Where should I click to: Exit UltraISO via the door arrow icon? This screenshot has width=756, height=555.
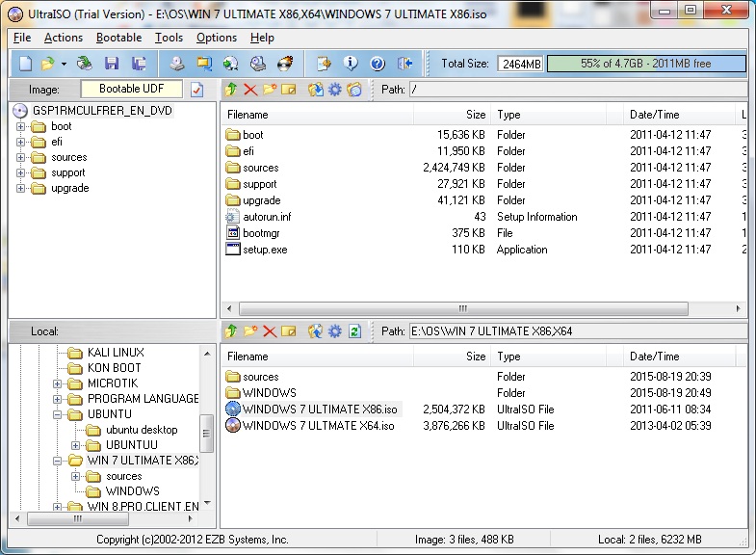[x=405, y=64]
